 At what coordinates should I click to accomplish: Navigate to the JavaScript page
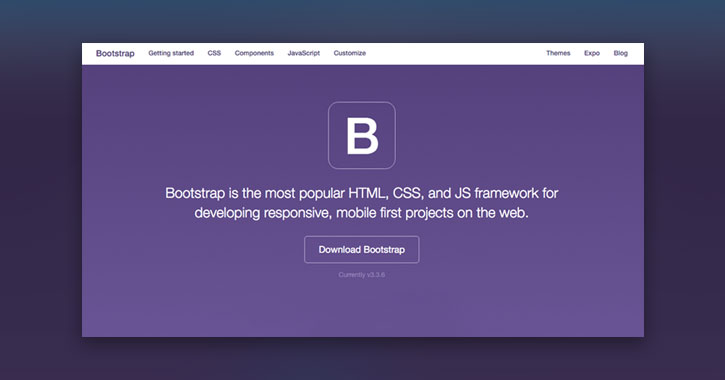click(304, 53)
